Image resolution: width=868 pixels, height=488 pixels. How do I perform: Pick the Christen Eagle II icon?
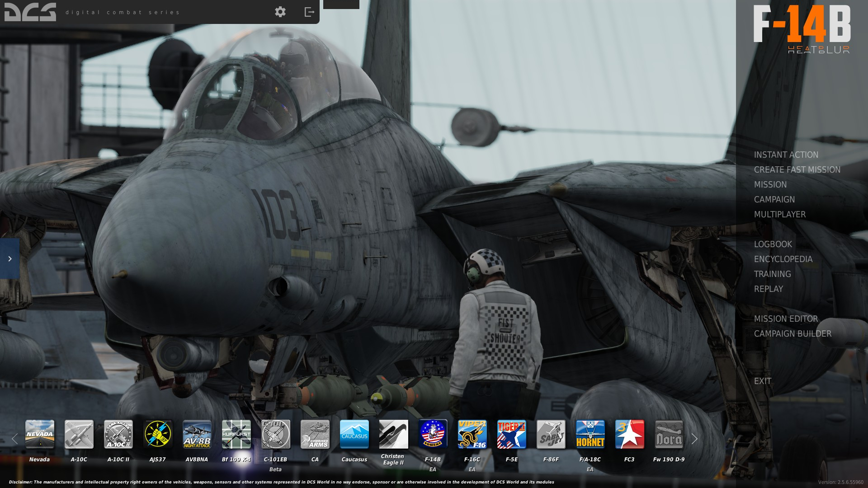tap(394, 434)
